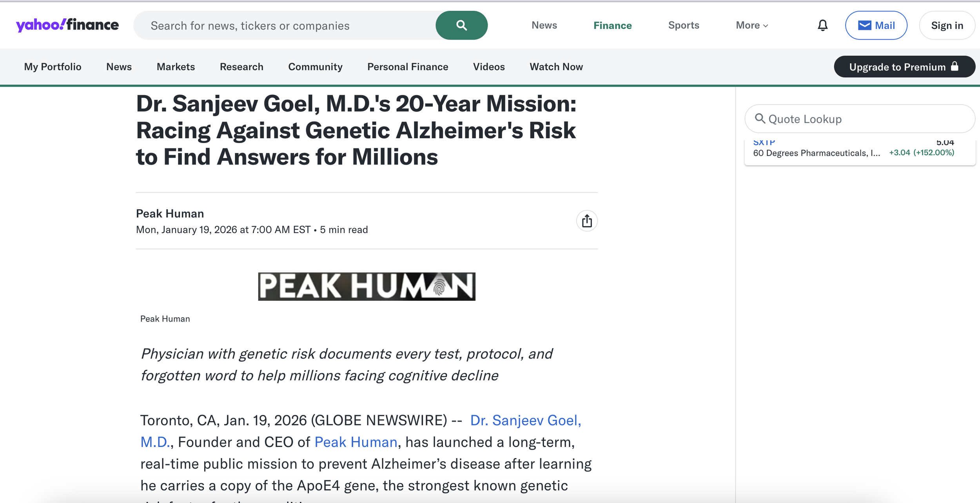This screenshot has width=980, height=503.
Task: Click the Mail envelope button
Action: [876, 25]
